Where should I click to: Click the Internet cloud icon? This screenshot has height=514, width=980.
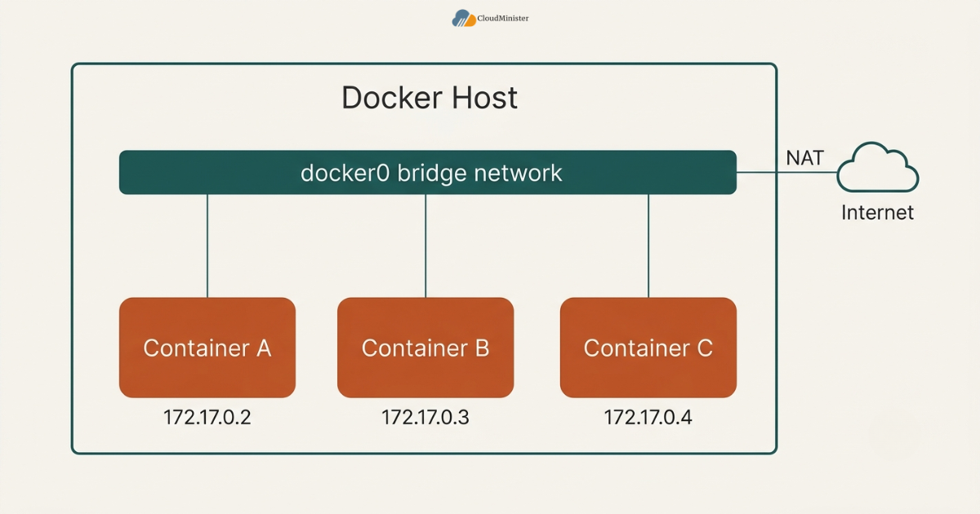878,167
